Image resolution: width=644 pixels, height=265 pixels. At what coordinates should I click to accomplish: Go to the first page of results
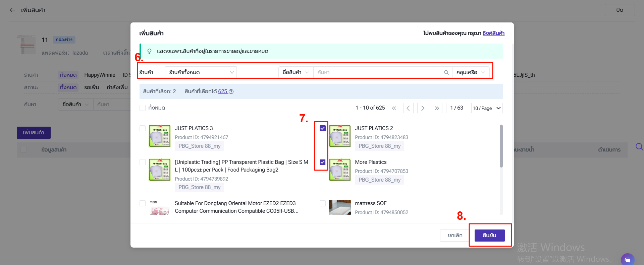pos(394,108)
